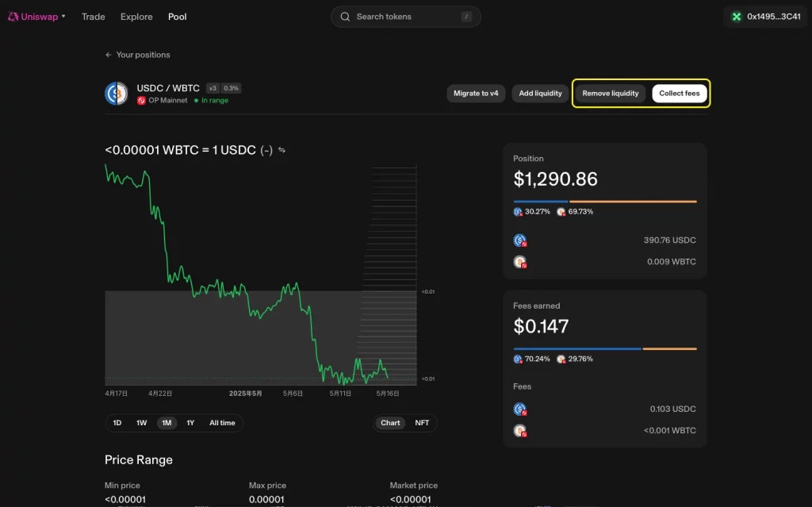The width and height of the screenshot is (812, 507).
Task: Open the wallet 0x1495...3C41 account button
Action: [766, 17]
